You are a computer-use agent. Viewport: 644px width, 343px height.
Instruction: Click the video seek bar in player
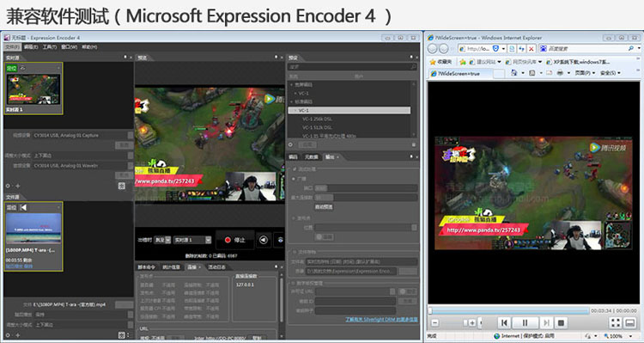[508, 311]
